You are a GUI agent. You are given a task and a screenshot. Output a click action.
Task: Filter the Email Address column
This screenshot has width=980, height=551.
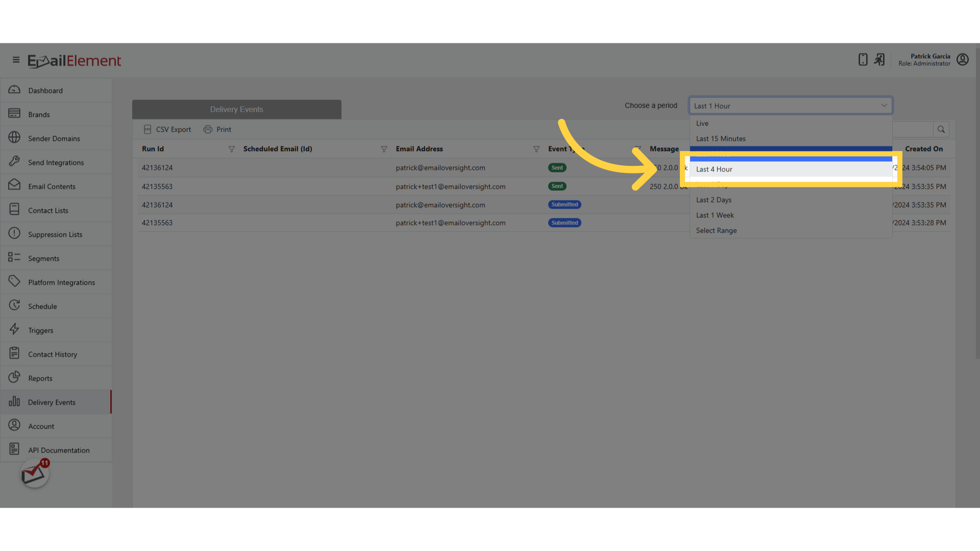pos(536,149)
